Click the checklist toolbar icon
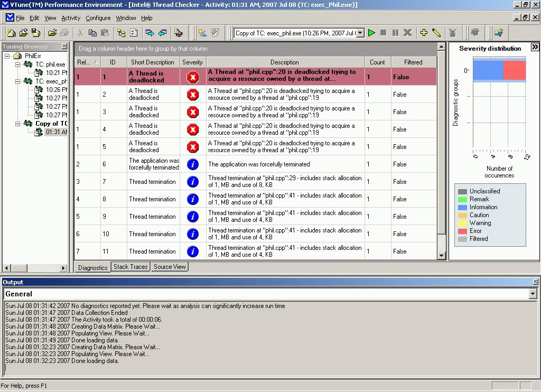541x392 pixels. coord(134,33)
